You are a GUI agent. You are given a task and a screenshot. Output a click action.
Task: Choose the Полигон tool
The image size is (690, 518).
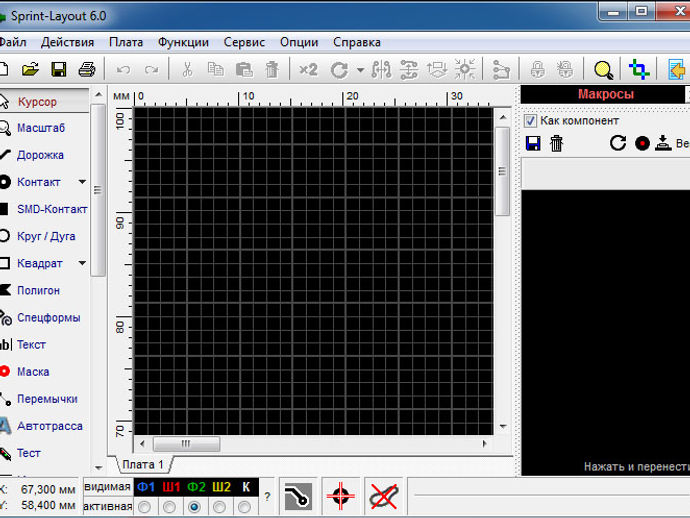38,290
